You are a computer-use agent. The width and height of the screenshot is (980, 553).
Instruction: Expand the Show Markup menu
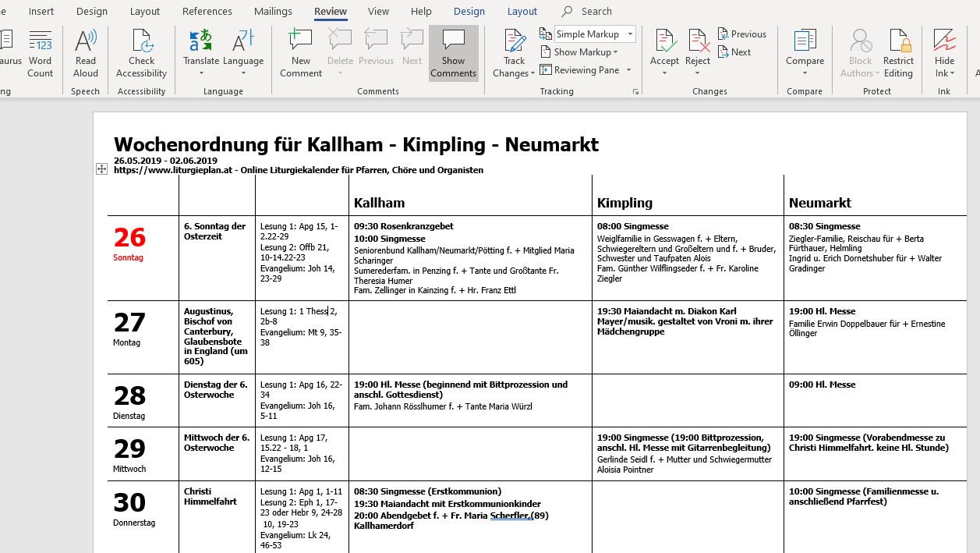578,52
